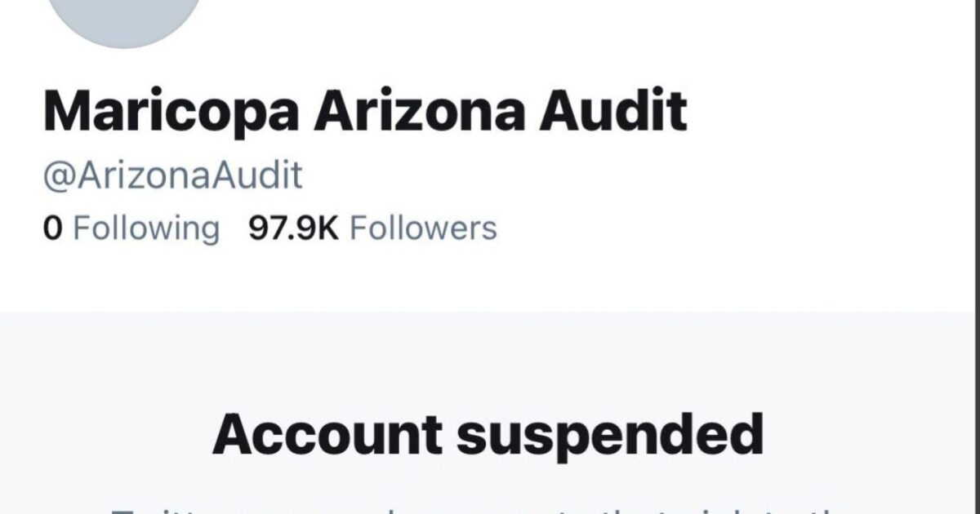Image resolution: width=980 pixels, height=514 pixels.
Task: Click the "Account suspended" heading
Action: 488,434
